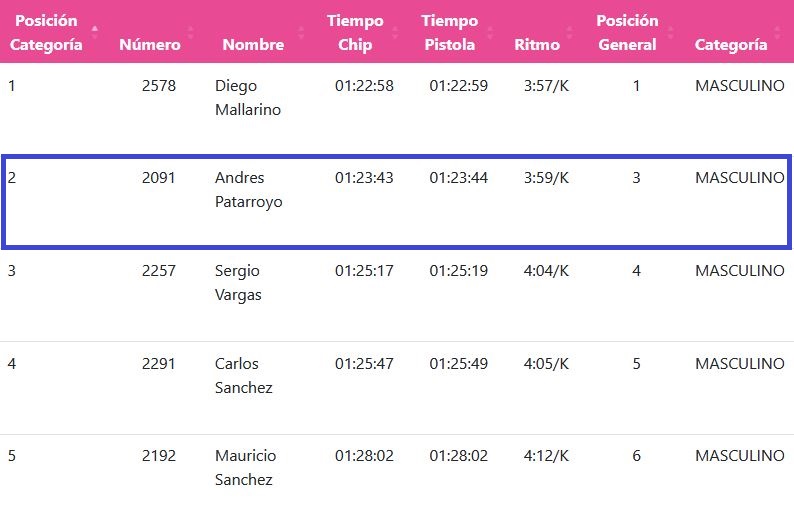Sort table by Nombre column header text
Screen dimensions: 794x506
(253, 44)
